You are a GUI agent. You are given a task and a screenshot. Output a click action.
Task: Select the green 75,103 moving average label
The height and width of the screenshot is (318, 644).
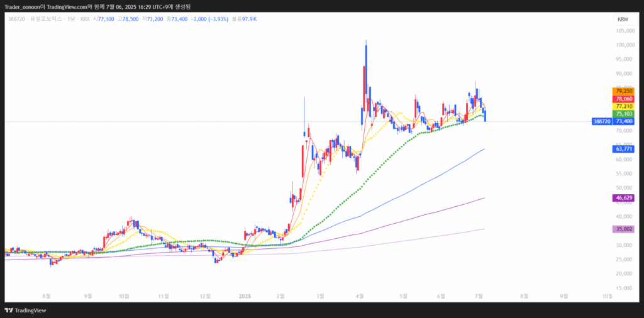624,114
